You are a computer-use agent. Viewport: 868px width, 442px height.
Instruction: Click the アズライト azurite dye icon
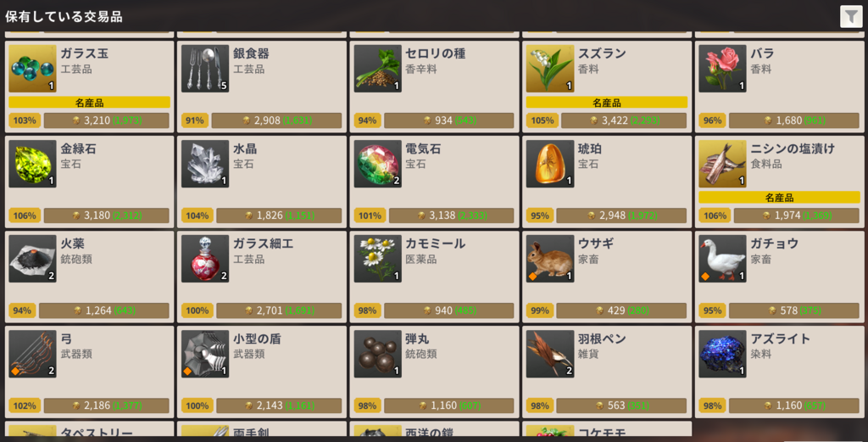(x=723, y=354)
